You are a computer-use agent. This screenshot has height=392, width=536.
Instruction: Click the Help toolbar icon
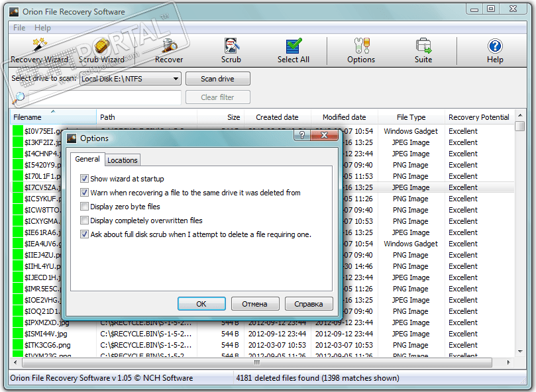(x=495, y=50)
